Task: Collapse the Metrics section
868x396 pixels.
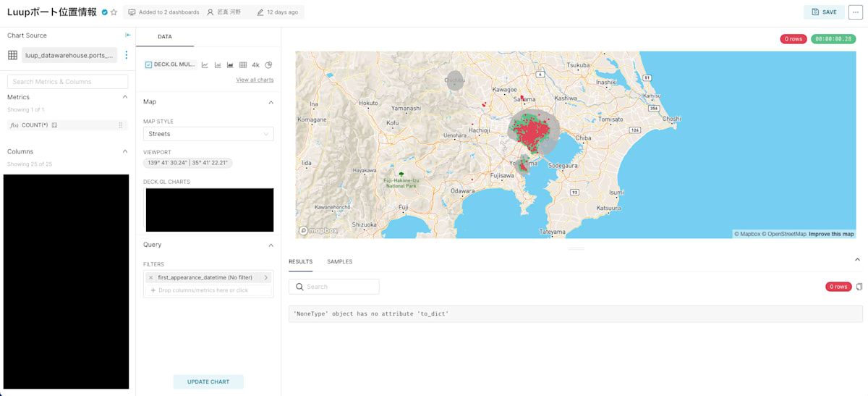Action: (124, 97)
